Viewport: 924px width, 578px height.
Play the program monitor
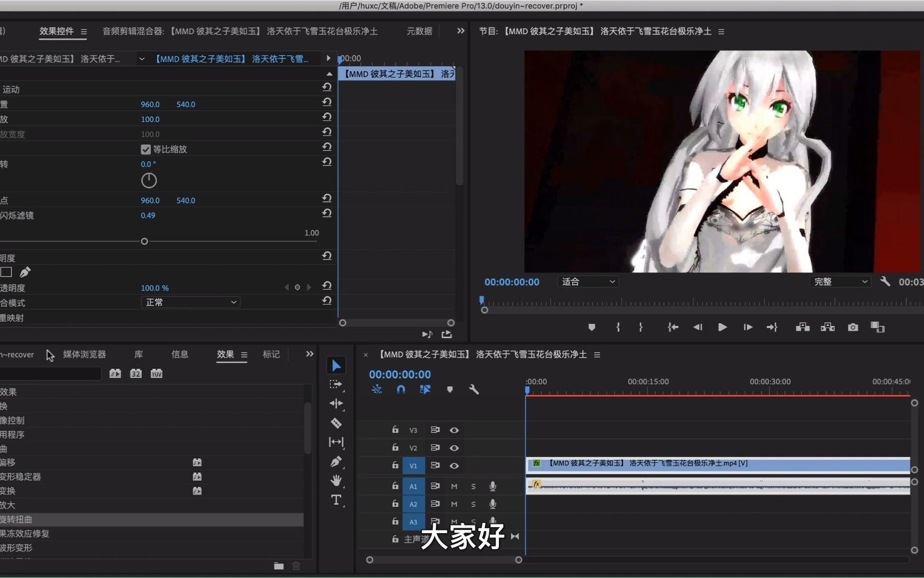click(722, 327)
